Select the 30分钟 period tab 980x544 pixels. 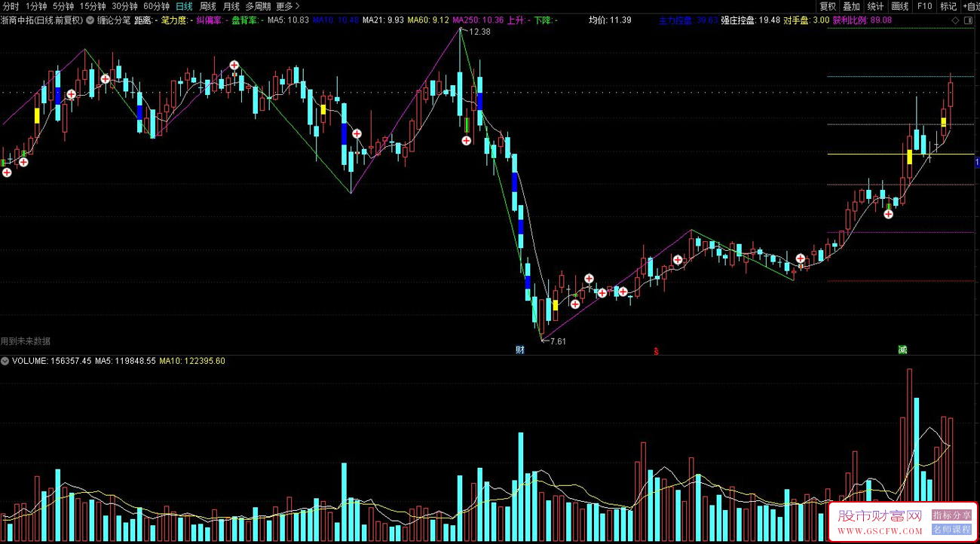pyautogui.click(x=124, y=6)
